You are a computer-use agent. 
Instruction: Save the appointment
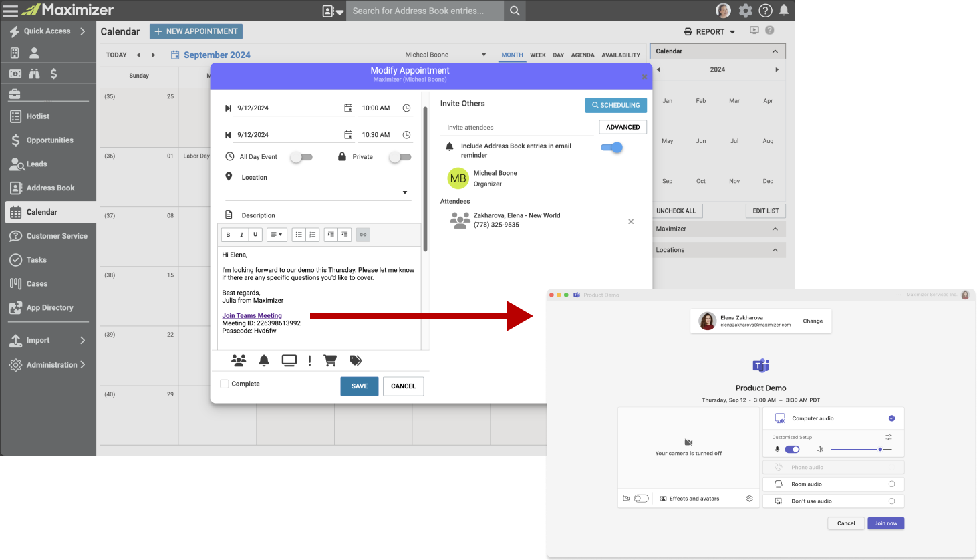tap(360, 386)
